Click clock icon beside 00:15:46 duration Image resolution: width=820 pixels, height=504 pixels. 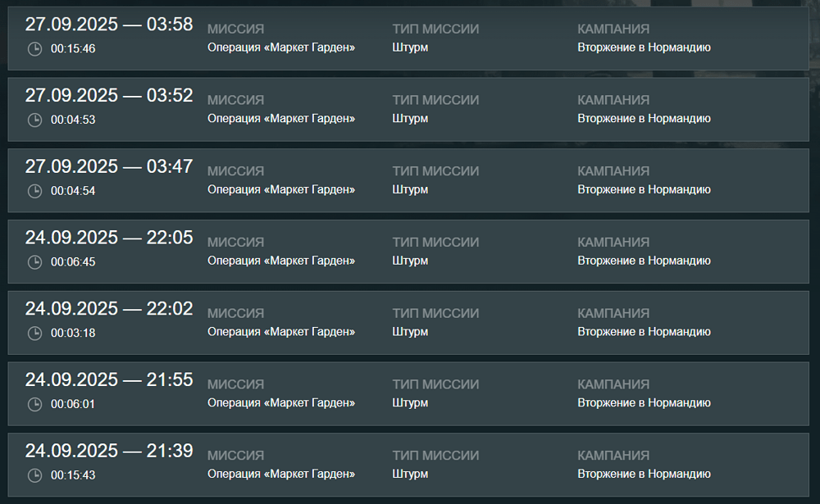coord(34,49)
